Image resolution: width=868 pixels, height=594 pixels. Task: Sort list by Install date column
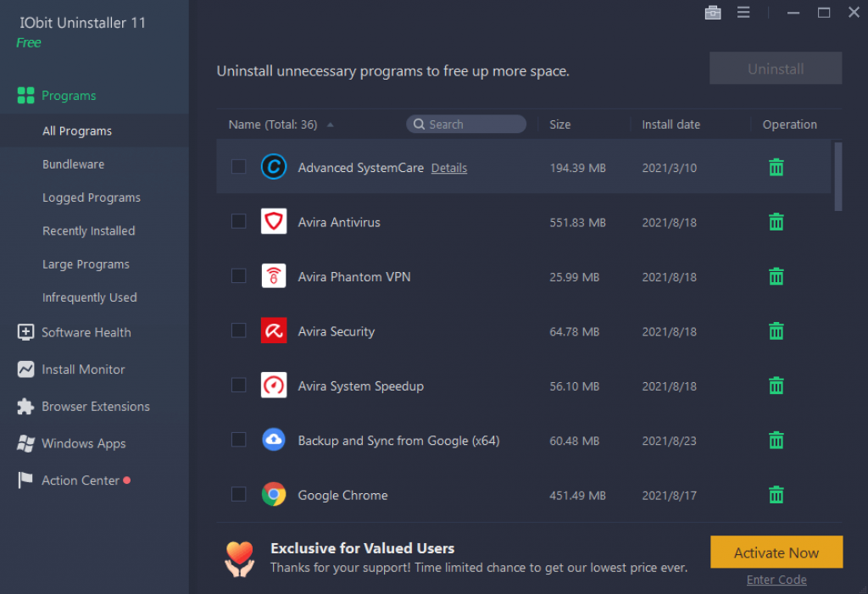point(670,125)
